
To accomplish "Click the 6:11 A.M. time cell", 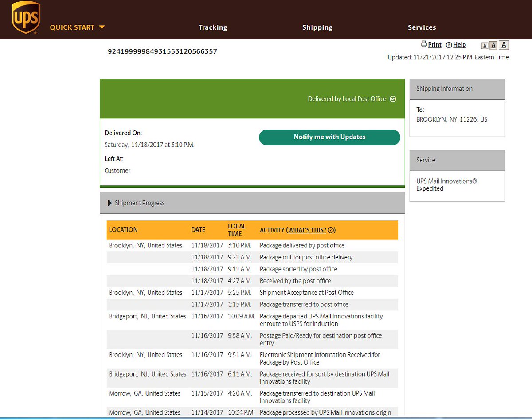I will coord(240,374).
